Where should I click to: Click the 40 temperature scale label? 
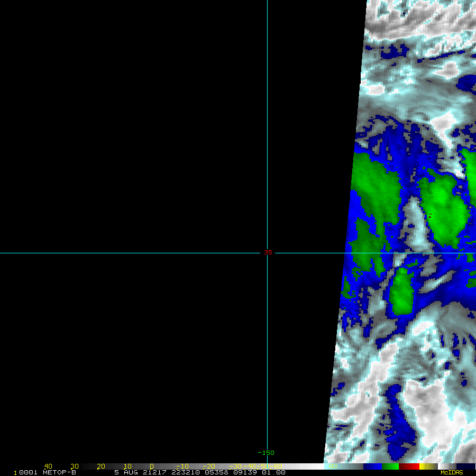tap(48, 466)
